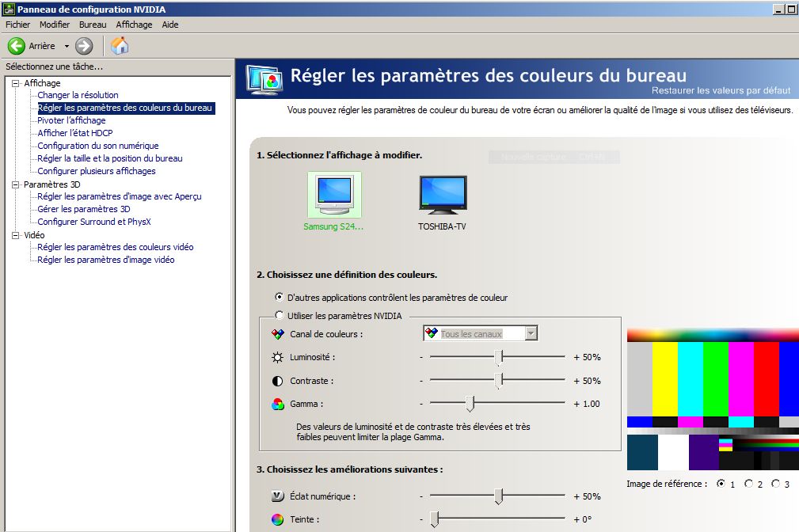Collapse the Affichage tree node
The image size is (799, 532).
pos(15,83)
